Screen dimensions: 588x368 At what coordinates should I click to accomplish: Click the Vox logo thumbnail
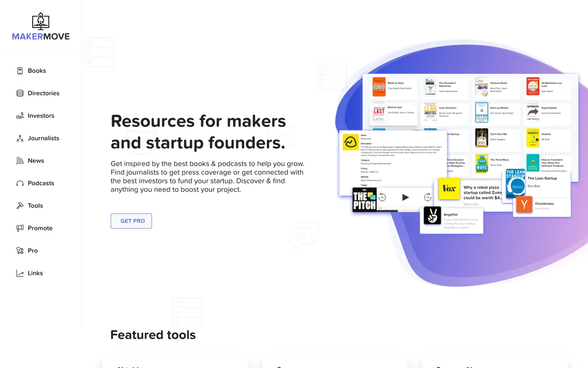(x=449, y=189)
